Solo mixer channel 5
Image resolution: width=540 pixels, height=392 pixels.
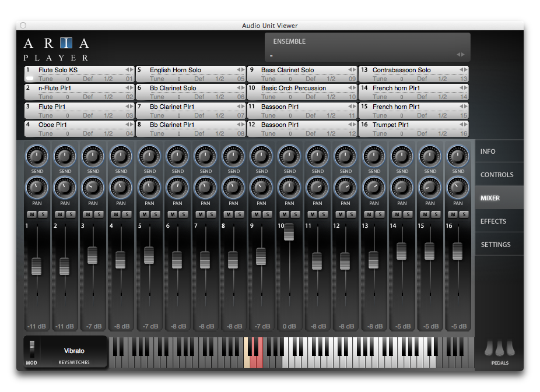(155, 214)
